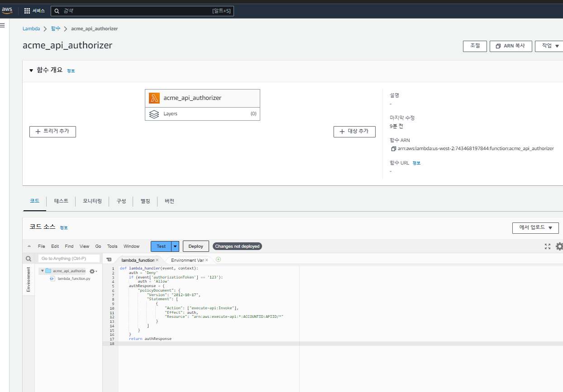The width and height of the screenshot is (563, 392).
Task: Open the File menu
Action: (x=42, y=246)
